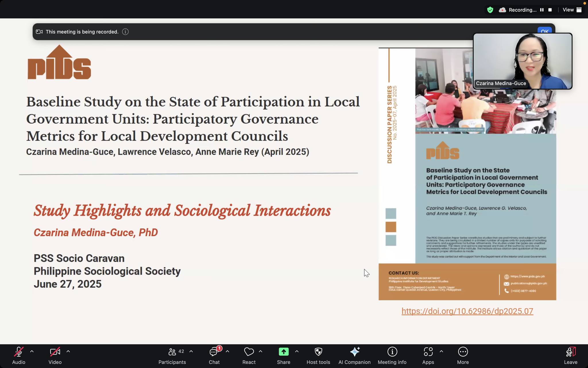Expand the Apps options chevron

pos(441,351)
